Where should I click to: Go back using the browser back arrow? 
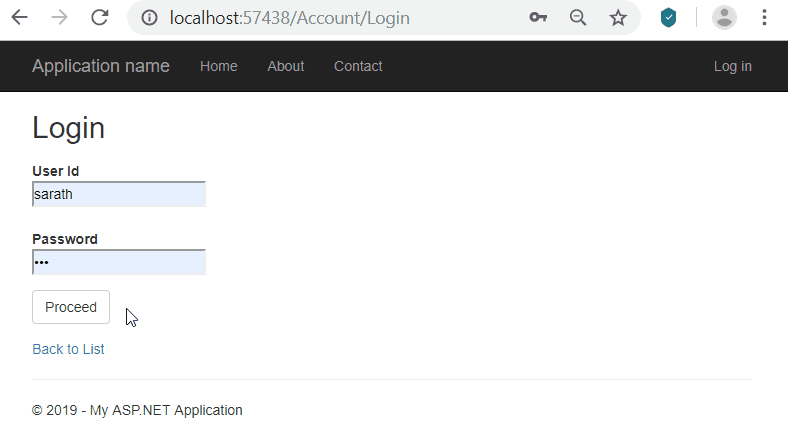(19, 18)
